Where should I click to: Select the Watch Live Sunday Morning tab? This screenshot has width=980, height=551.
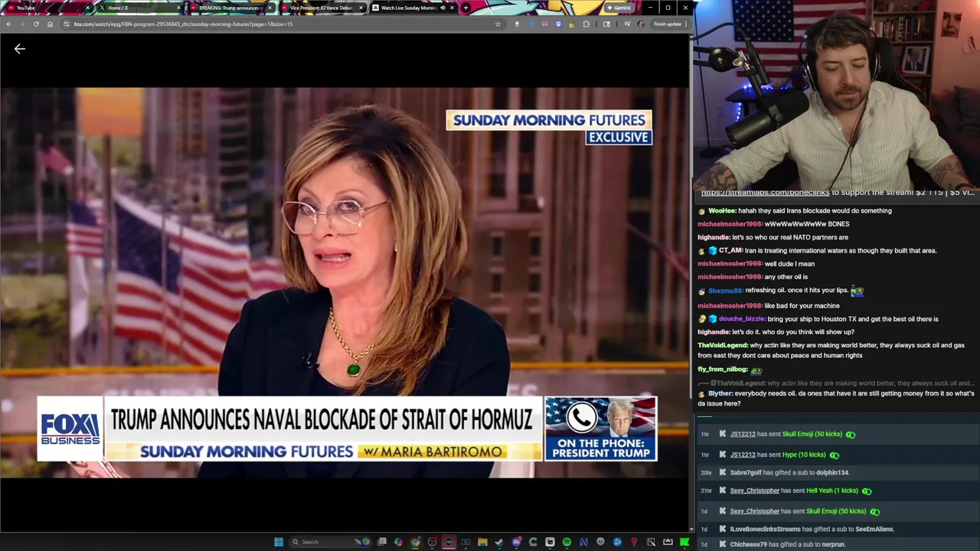click(414, 8)
